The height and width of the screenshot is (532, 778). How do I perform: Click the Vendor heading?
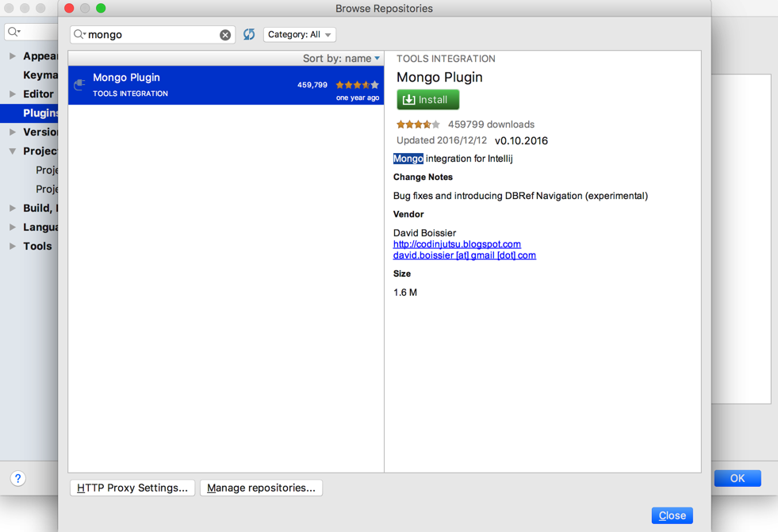pos(408,214)
